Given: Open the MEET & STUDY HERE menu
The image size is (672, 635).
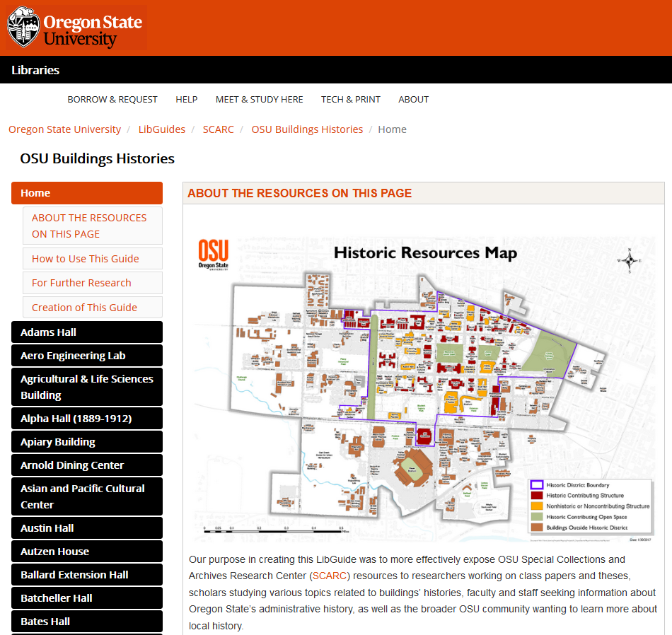Looking at the screenshot, I should coord(259,99).
